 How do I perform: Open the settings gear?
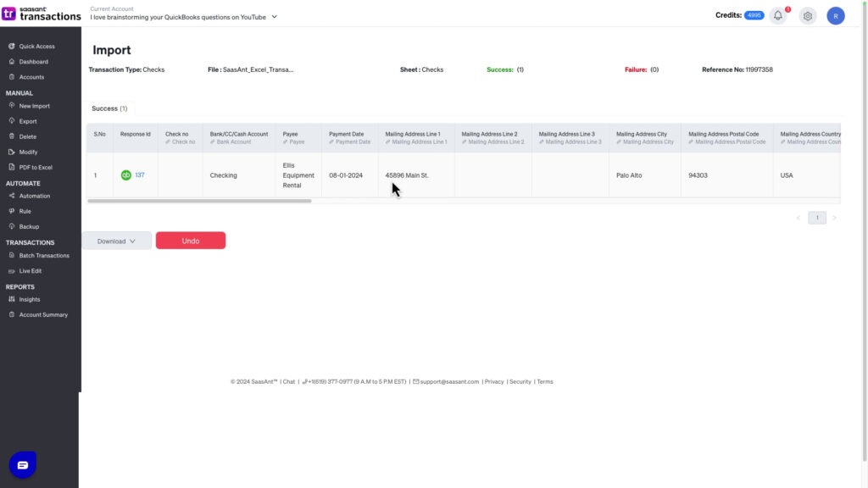pyautogui.click(x=807, y=15)
